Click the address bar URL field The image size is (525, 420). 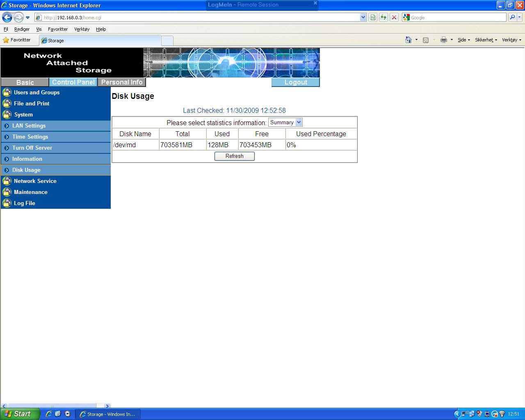coord(198,18)
